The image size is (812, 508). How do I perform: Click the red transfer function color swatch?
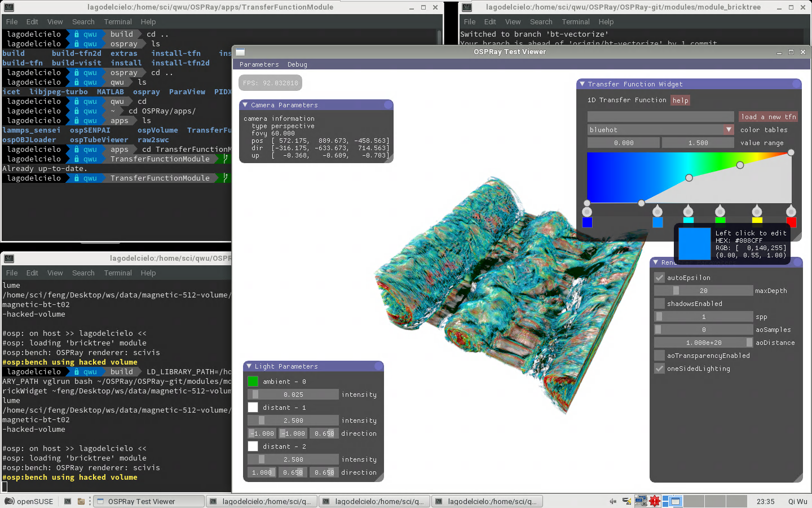point(791,222)
